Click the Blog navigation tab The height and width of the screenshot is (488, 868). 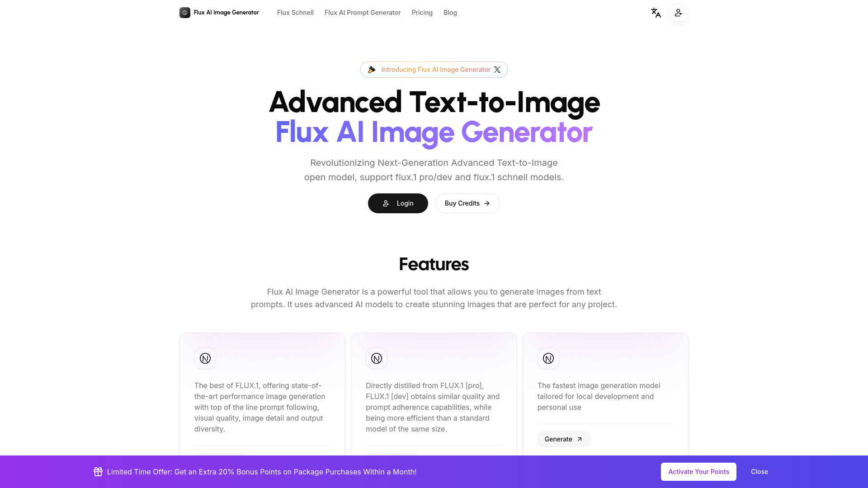click(450, 13)
